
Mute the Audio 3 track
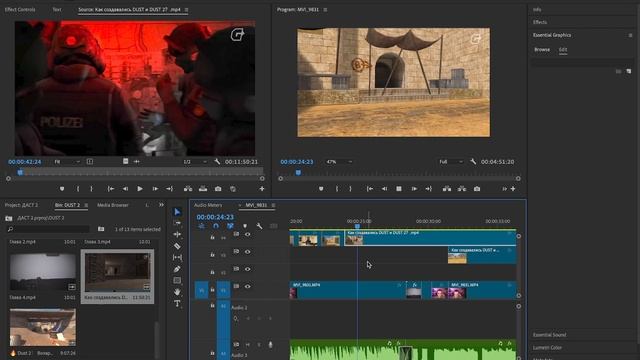(x=248, y=345)
